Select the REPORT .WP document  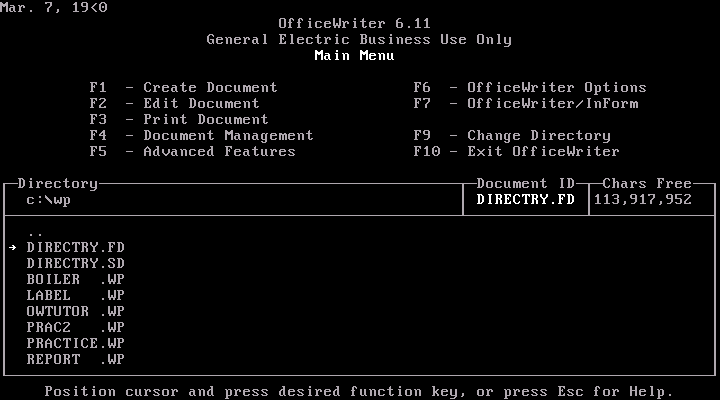click(x=75, y=359)
